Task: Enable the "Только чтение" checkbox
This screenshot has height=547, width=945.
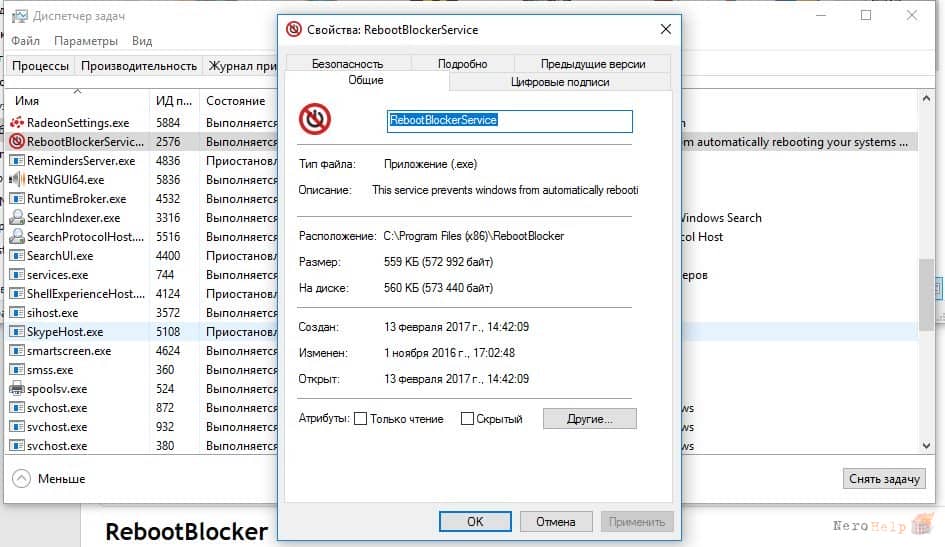Action: 360,419
